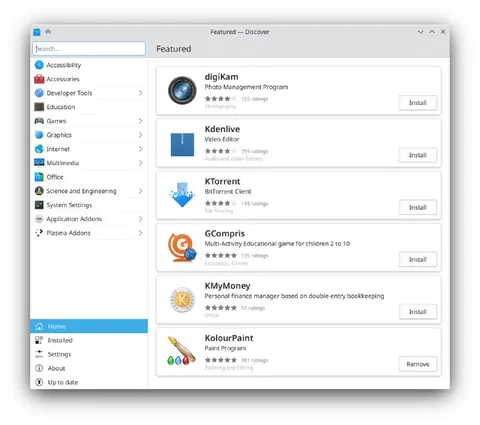480x425 pixels.
Task: Remove KolourPaint
Action: (418, 364)
